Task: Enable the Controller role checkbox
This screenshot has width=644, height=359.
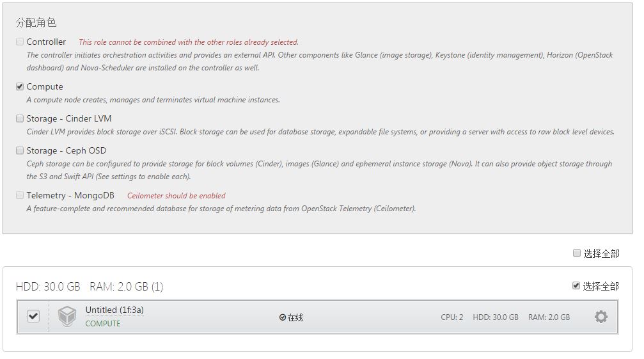Action: pyautogui.click(x=20, y=42)
